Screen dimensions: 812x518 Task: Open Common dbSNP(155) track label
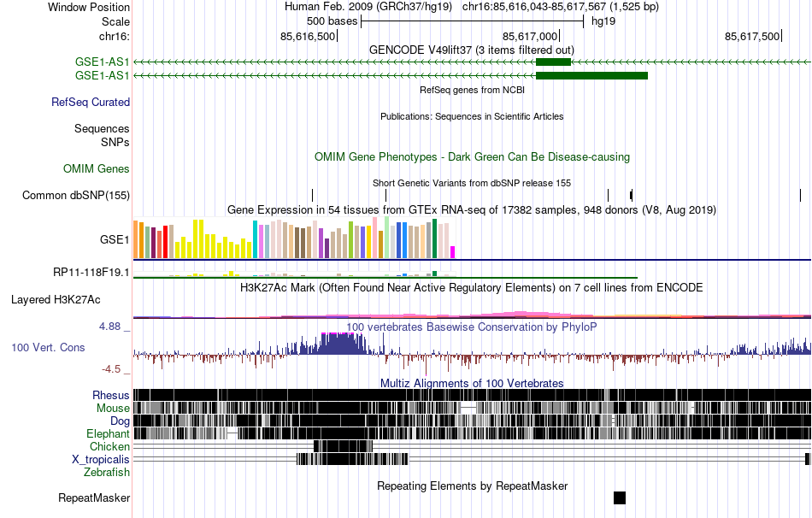(76, 195)
